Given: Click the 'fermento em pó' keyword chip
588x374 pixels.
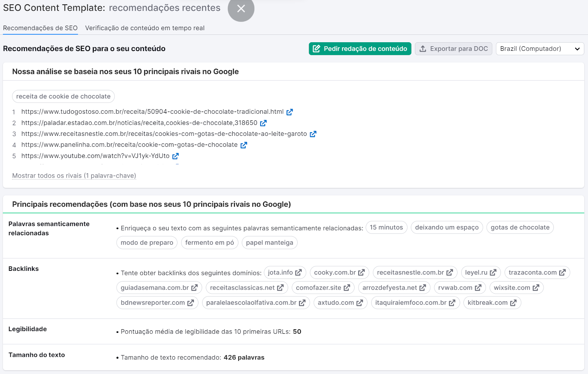Looking at the screenshot, I should click(x=209, y=242).
